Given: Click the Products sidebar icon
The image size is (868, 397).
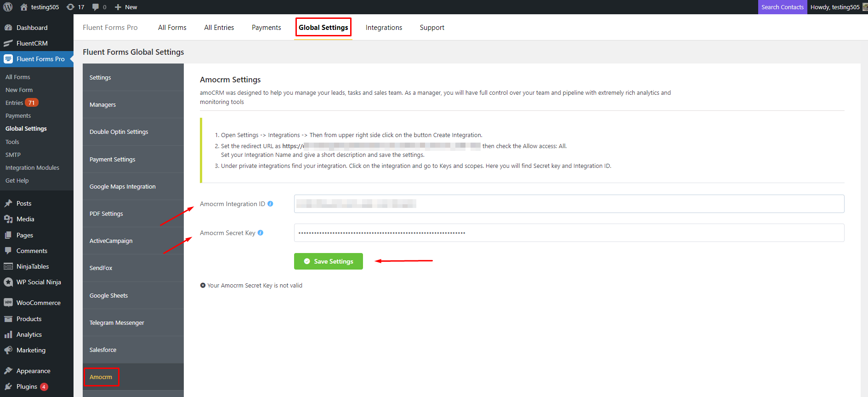Looking at the screenshot, I should [x=8, y=319].
